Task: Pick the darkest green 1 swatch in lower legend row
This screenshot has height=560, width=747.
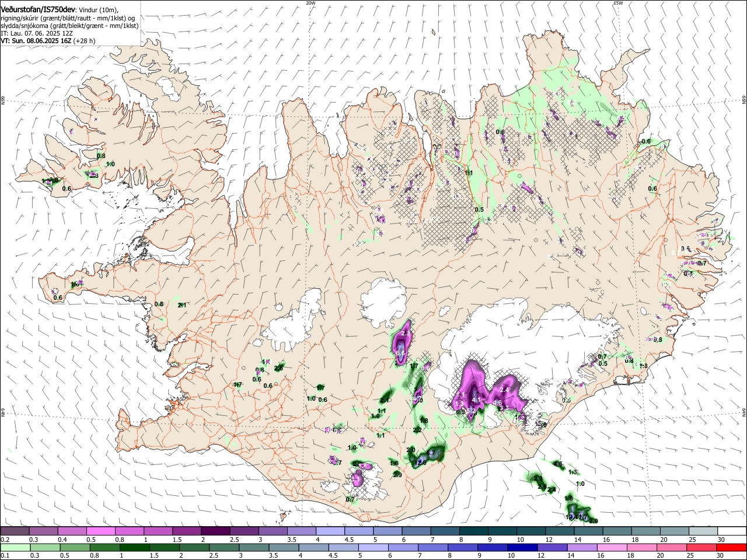Action: pyautogui.click(x=135, y=547)
